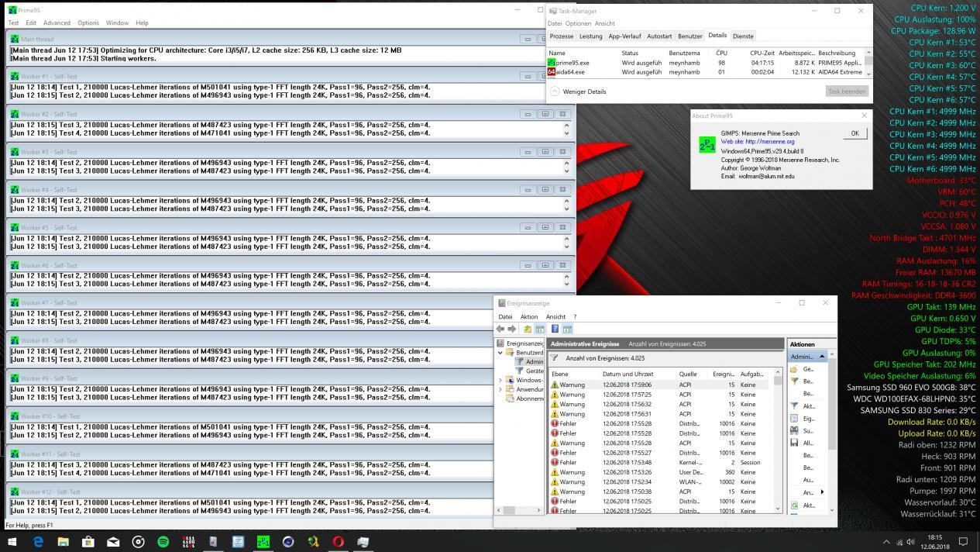Click the Forward arrow in Ereignisanzeige toolbar

tap(511, 329)
